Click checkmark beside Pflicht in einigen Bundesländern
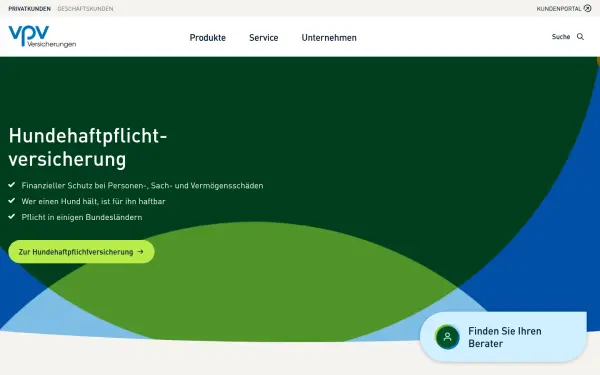Screen dimensions: 600x375 tap(12, 216)
